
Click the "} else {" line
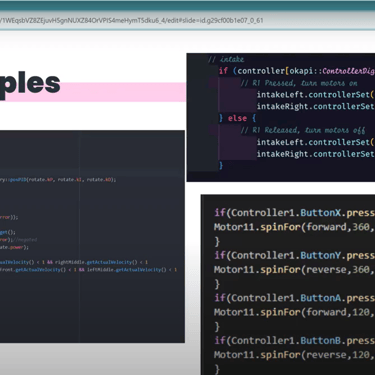coord(237,118)
